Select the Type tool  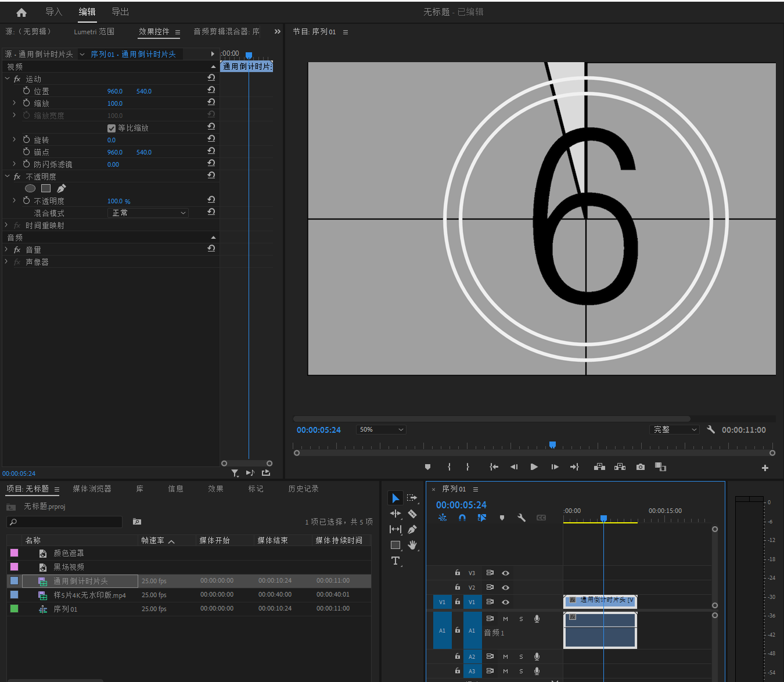(x=395, y=561)
